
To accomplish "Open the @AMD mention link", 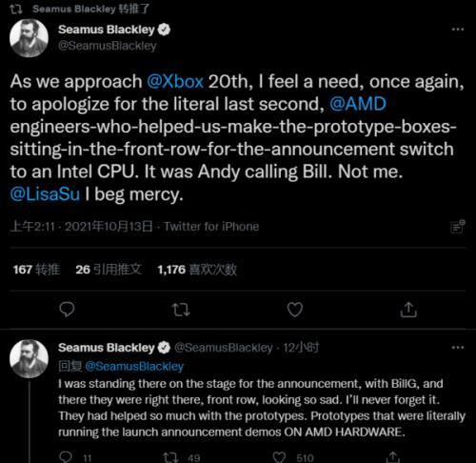I will (358, 104).
